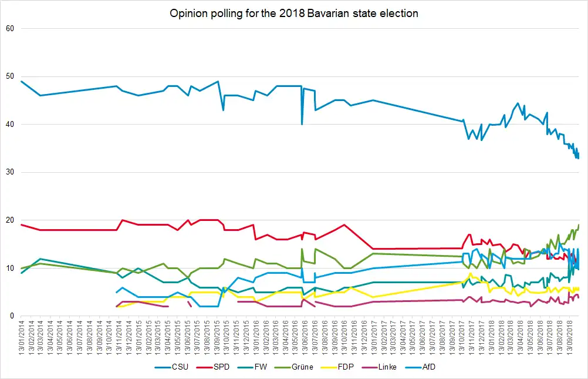588x379 pixels.
Task: Click the 0 y-axis label
Action: (12, 316)
